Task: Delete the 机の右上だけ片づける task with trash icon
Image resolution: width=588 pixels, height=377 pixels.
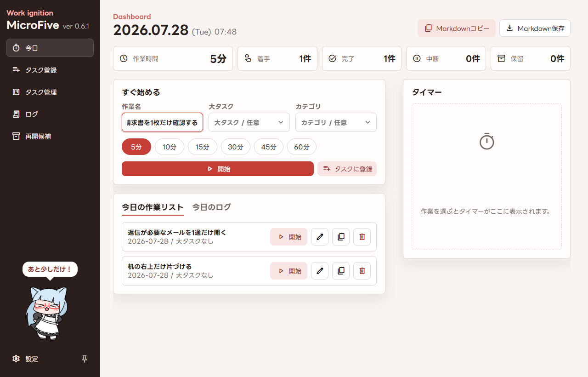Action: click(x=362, y=271)
